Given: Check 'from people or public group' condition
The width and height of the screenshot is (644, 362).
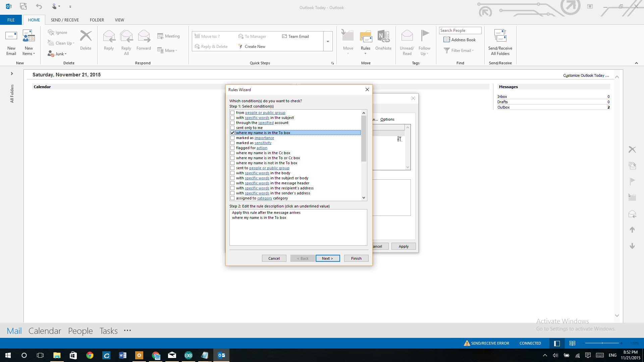Looking at the screenshot, I should pos(232,113).
